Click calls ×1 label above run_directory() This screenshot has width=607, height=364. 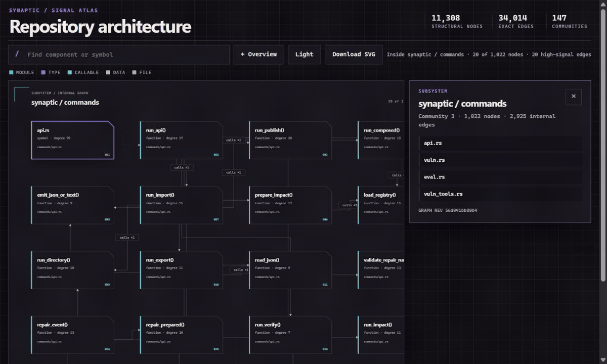coord(127,237)
